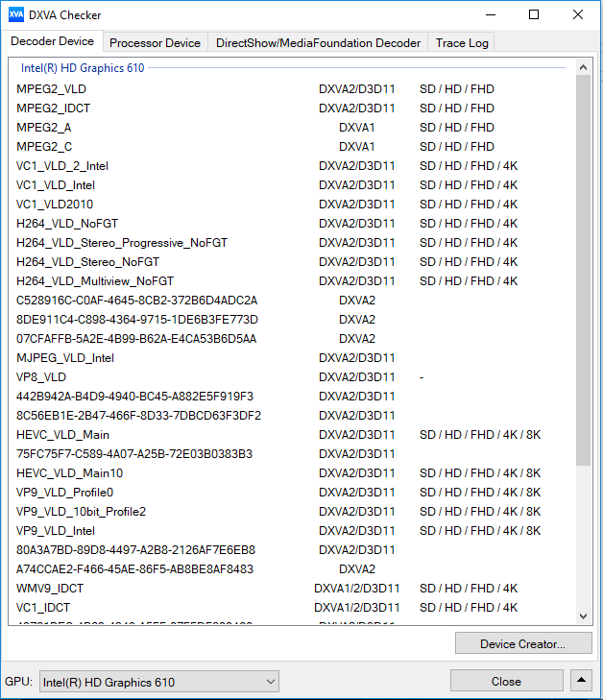
Task: Click resolution list of HEVC_VLD_Main10
Action: click(x=480, y=473)
